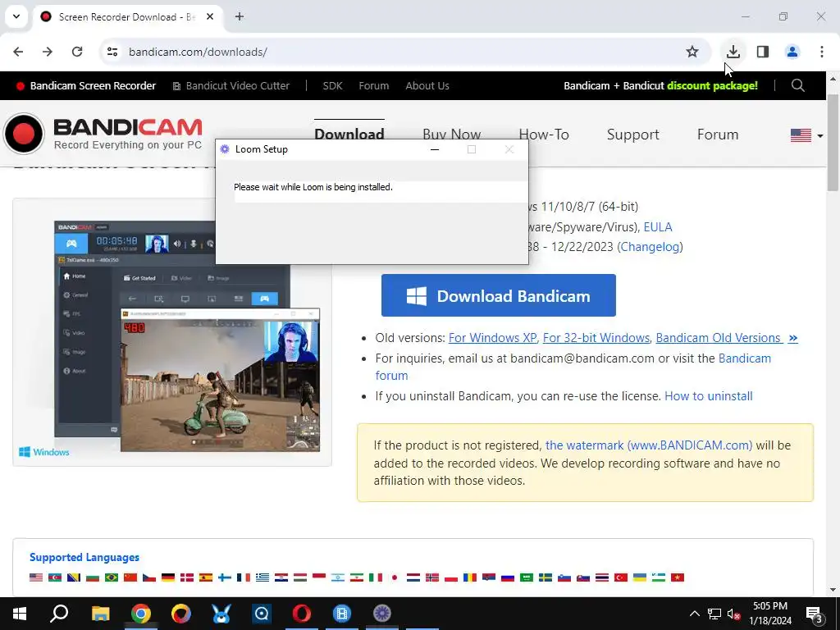Open blue rabbit app in taskbar

click(x=221, y=614)
